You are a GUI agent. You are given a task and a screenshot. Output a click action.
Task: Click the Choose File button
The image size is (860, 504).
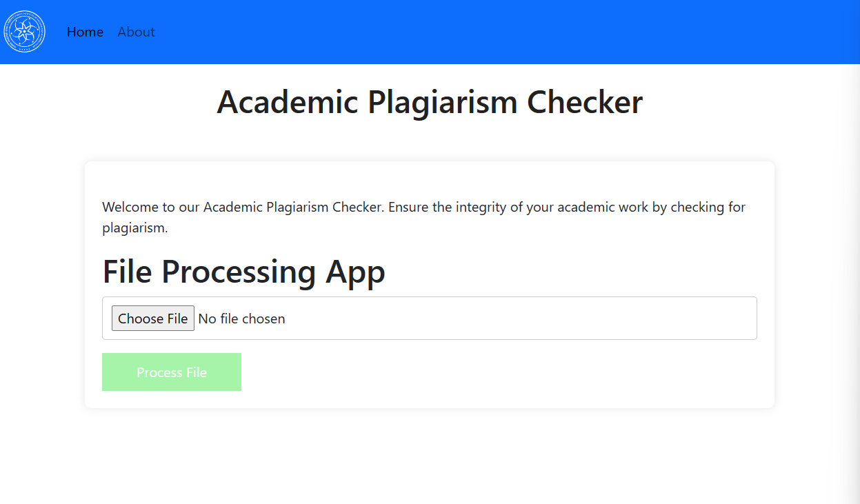pyautogui.click(x=153, y=319)
